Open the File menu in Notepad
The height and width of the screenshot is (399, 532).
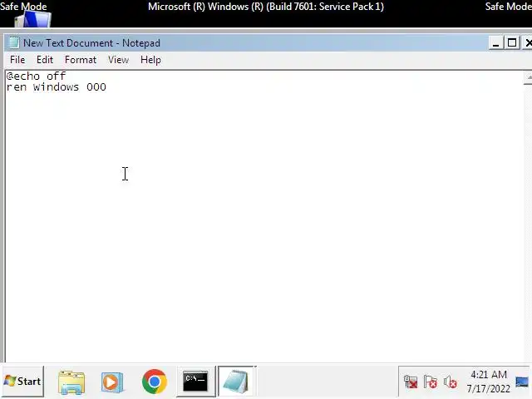point(17,60)
